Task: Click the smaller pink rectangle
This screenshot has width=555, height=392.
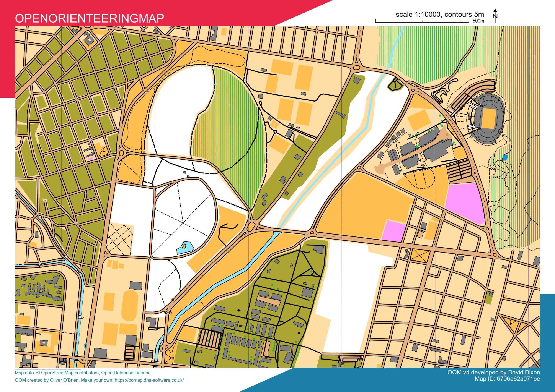Action: 393,231
